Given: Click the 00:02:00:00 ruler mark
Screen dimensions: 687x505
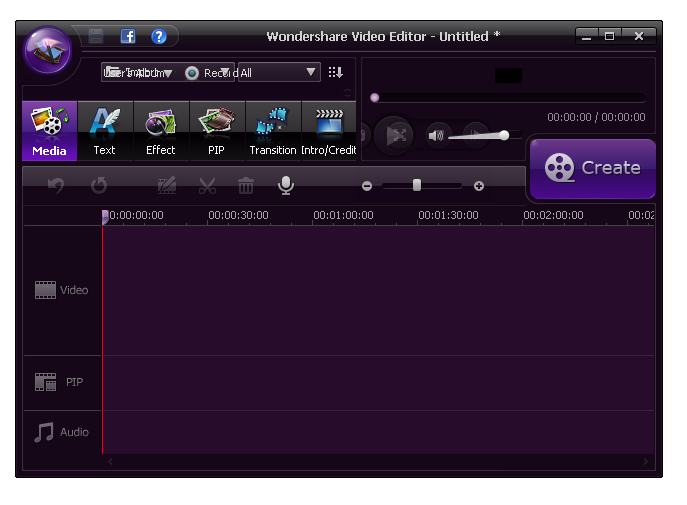Looking at the screenshot, I should point(553,215).
